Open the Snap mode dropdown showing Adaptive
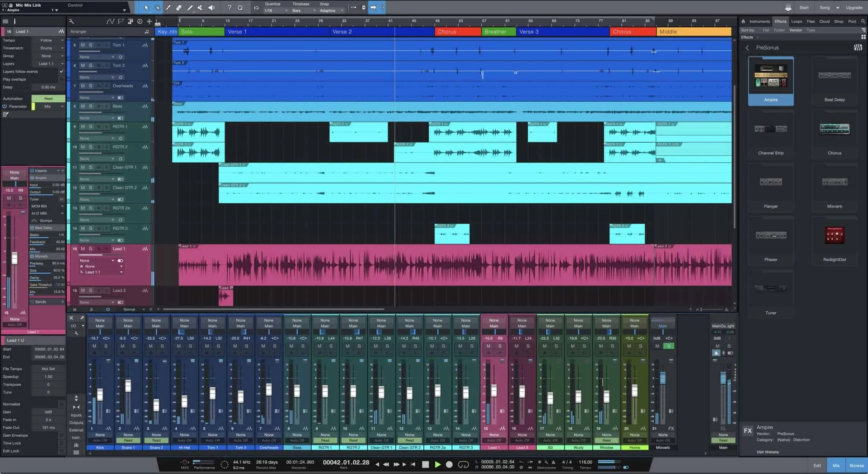The width and height of the screenshot is (868, 474). coord(330,10)
